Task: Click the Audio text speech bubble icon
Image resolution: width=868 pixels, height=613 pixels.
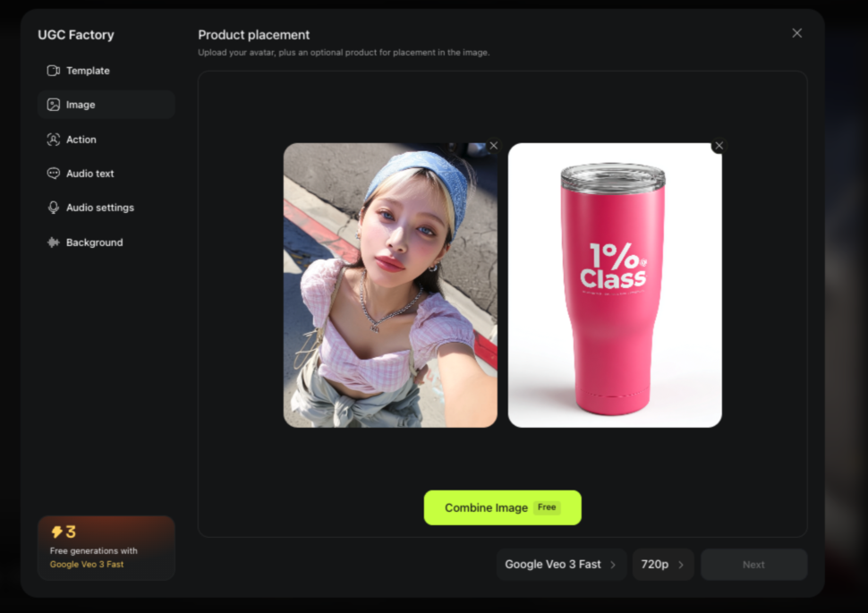Action: 53,174
